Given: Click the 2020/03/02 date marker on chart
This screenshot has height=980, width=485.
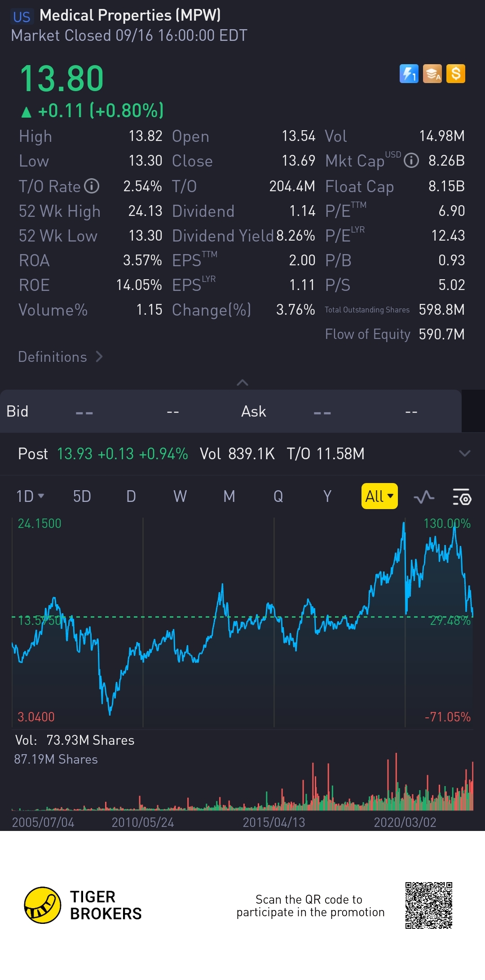Looking at the screenshot, I should coord(405,822).
